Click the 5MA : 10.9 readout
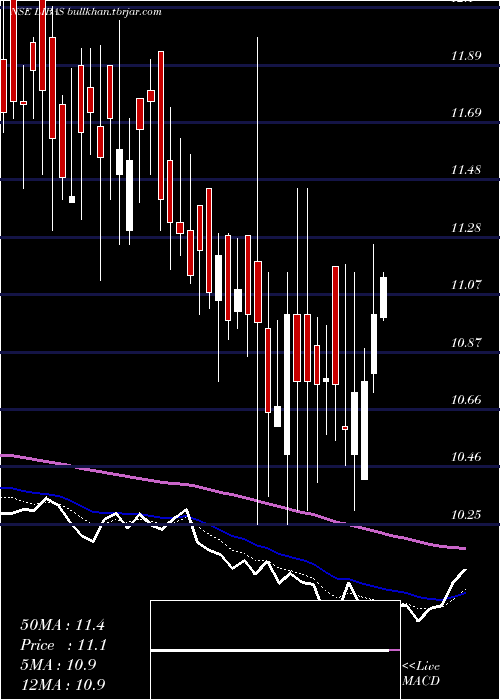Image resolution: width=500 pixels, height=700 pixels. tap(58, 665)
